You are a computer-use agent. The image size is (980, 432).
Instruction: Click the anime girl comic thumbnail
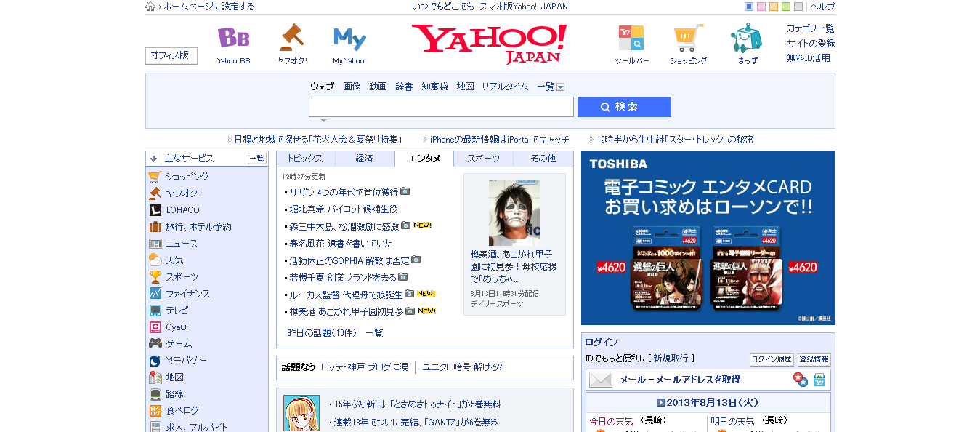click(301, 413)
